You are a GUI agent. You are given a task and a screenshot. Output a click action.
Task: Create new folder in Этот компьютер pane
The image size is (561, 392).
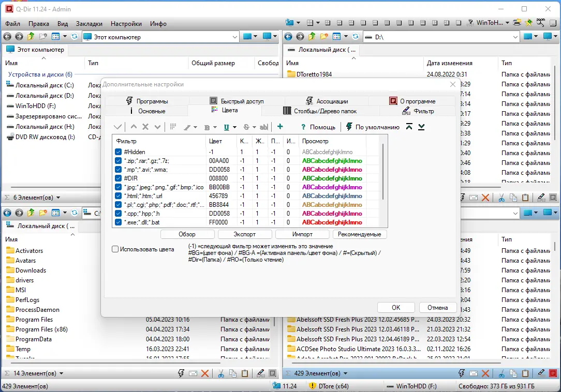pyautogui.click(x=43, y=37)
